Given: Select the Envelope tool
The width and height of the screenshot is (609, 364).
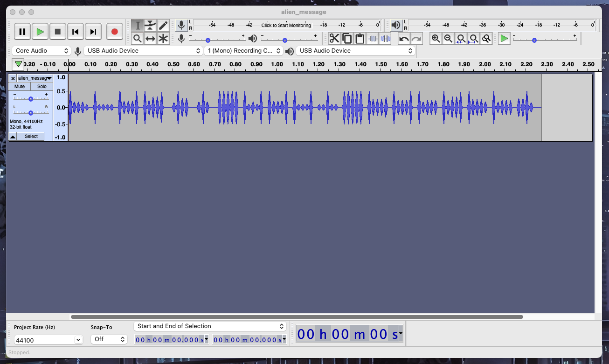Looking at the screenshot, I should tap(150, 25).
